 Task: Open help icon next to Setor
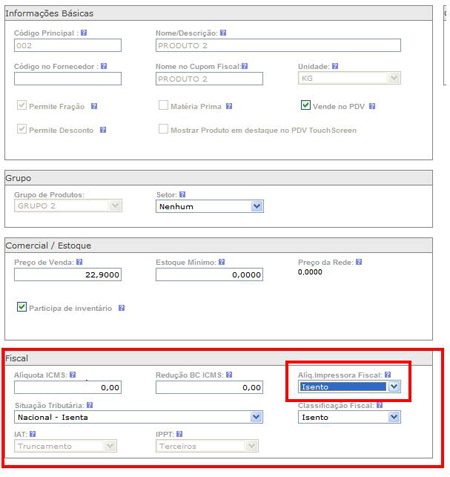tap(182, 194)
